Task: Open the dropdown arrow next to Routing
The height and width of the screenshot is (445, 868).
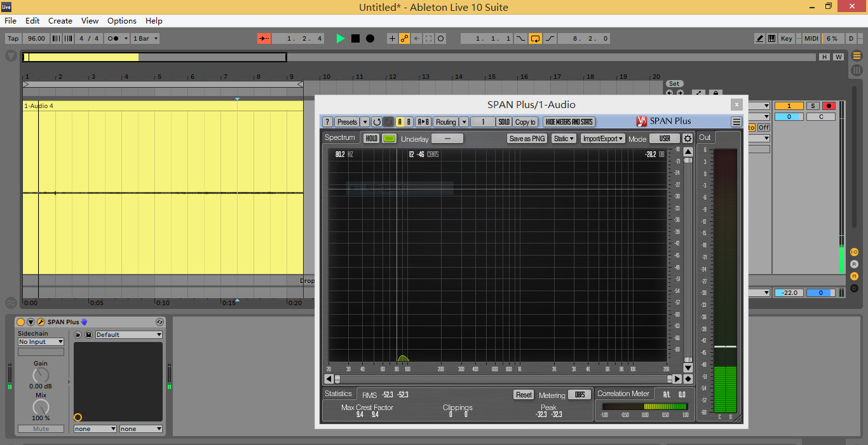Action: pyautogui.click(x=464, y=122)
